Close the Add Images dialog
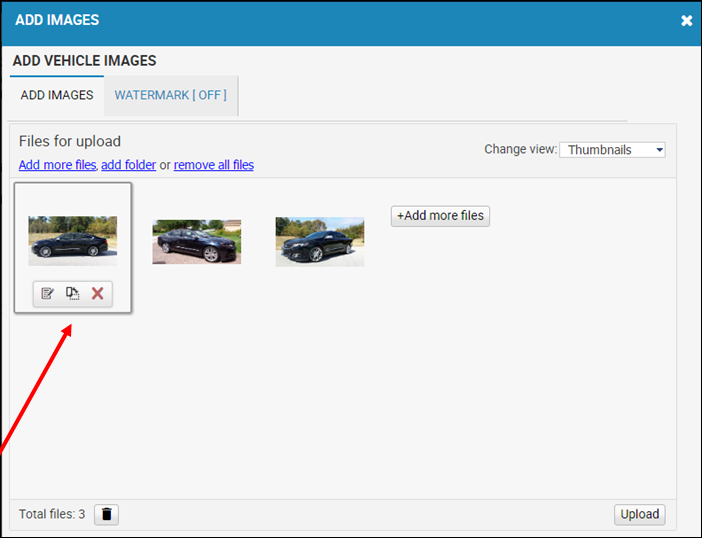 [x=686, y=21]
